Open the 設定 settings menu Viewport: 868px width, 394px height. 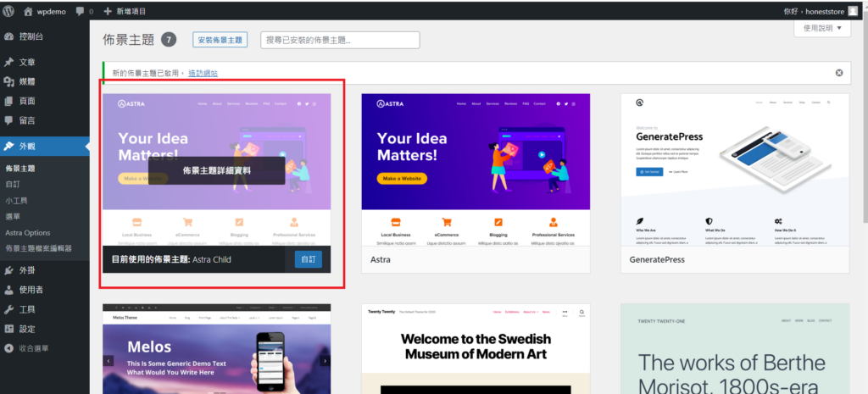point(27,329)
